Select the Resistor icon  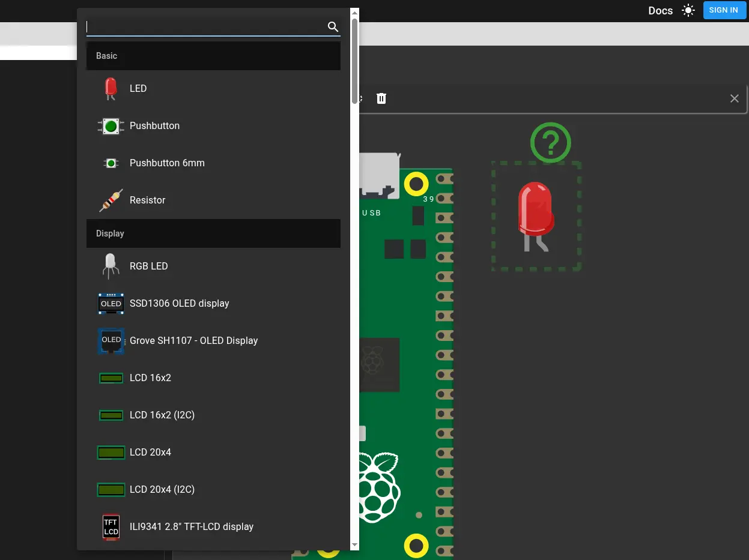[111, 200]
